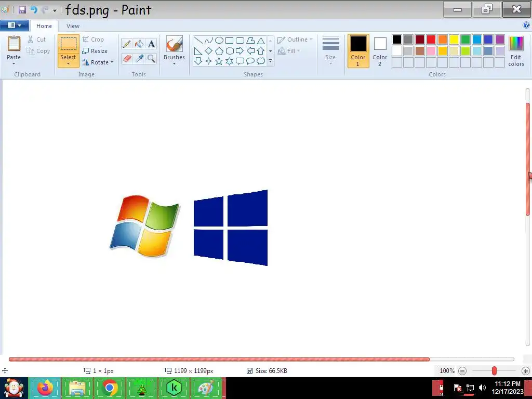Click the horizontal scrollbar thumb
Viewport: 532px width, 399px height.
219,360
